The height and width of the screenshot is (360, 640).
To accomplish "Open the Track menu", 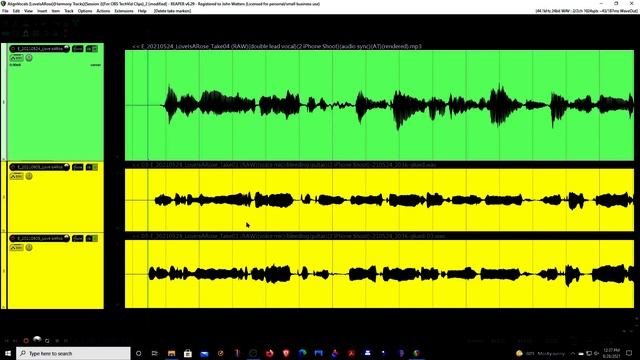I will [x=69, y=11].
